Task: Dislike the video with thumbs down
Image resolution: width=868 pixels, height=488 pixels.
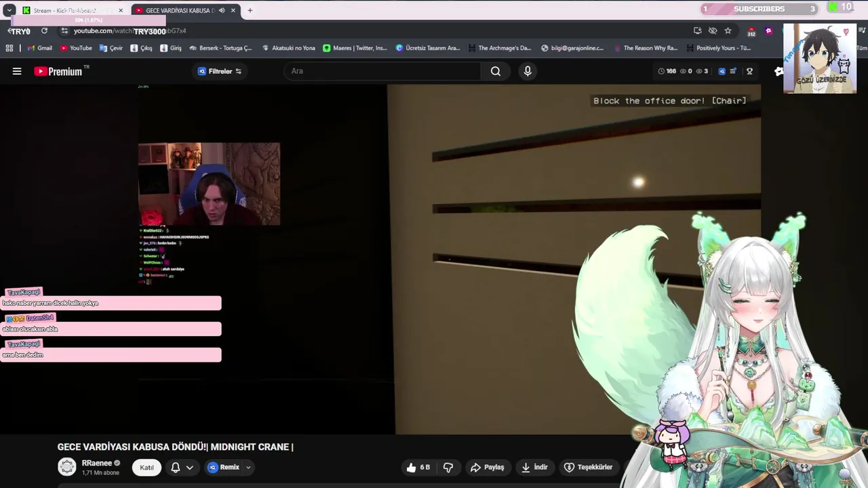Action: click(448, 467)
